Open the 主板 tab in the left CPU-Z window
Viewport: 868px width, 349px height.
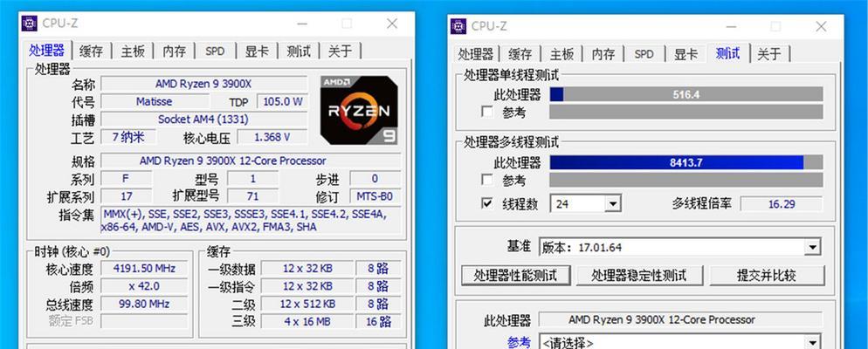click(133, 51)
